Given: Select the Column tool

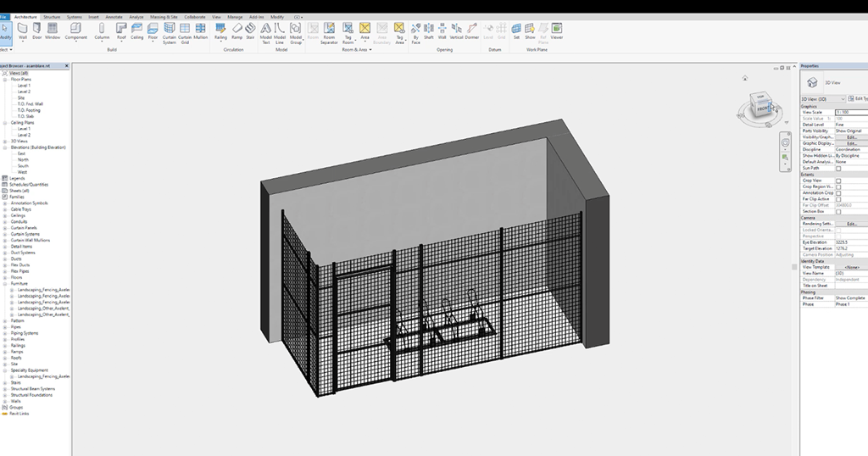Looking at the screenshot, I should (x=102, y=31).
